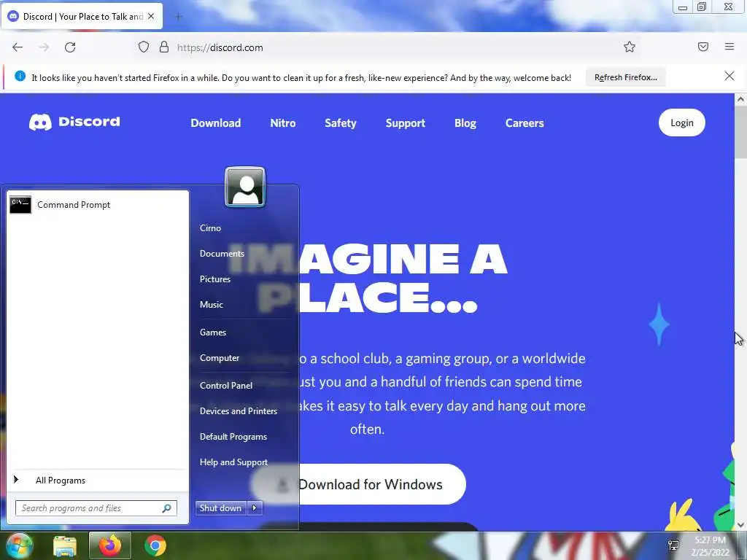Click the Windows Start orb
The width and height of the screenshot is (747, 560).
19,545
